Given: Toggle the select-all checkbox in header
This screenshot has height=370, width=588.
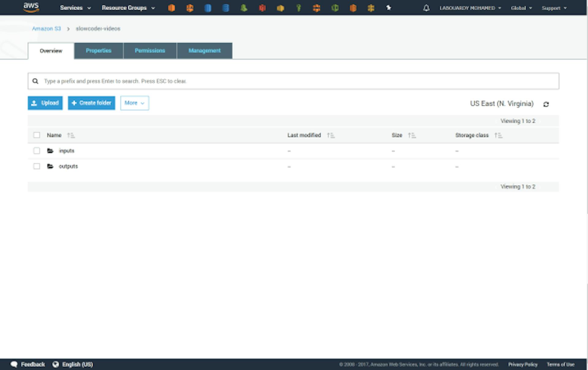Looking at the screenshot, I should pos(36,135).
